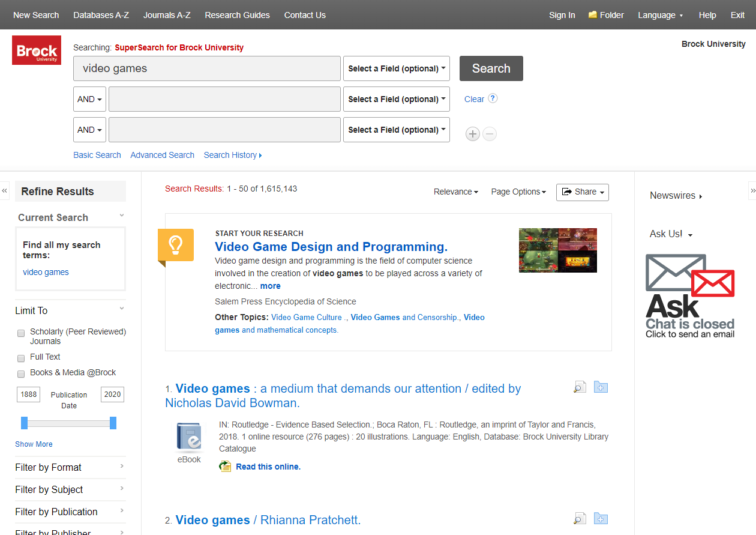
Task: Click the Ask Us envelope chat image
Action: pos(690,296)
